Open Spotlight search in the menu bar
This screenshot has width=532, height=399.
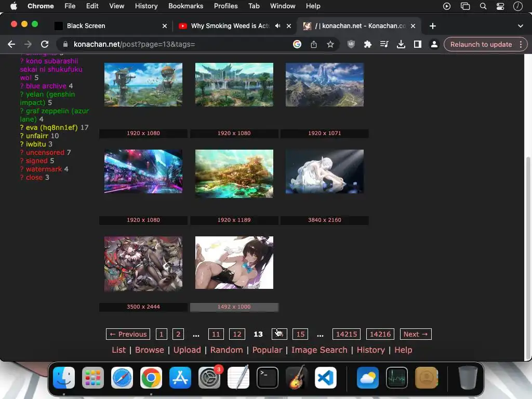pos(483,6)
